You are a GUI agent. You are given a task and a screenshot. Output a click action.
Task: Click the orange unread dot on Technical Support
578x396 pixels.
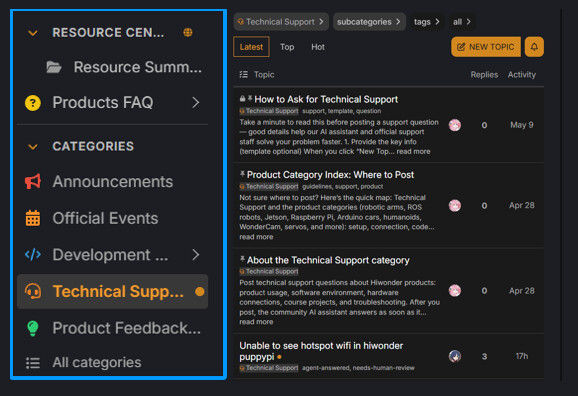pyautogui.click(x=199, y=292)
